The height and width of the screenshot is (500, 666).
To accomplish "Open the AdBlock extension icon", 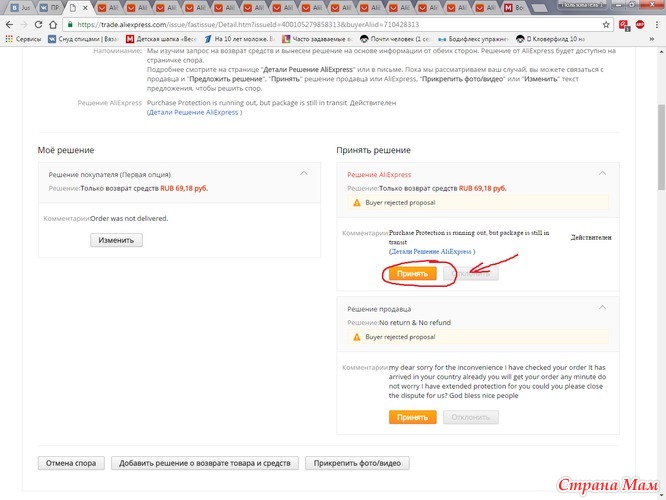I will pos(640,25).
